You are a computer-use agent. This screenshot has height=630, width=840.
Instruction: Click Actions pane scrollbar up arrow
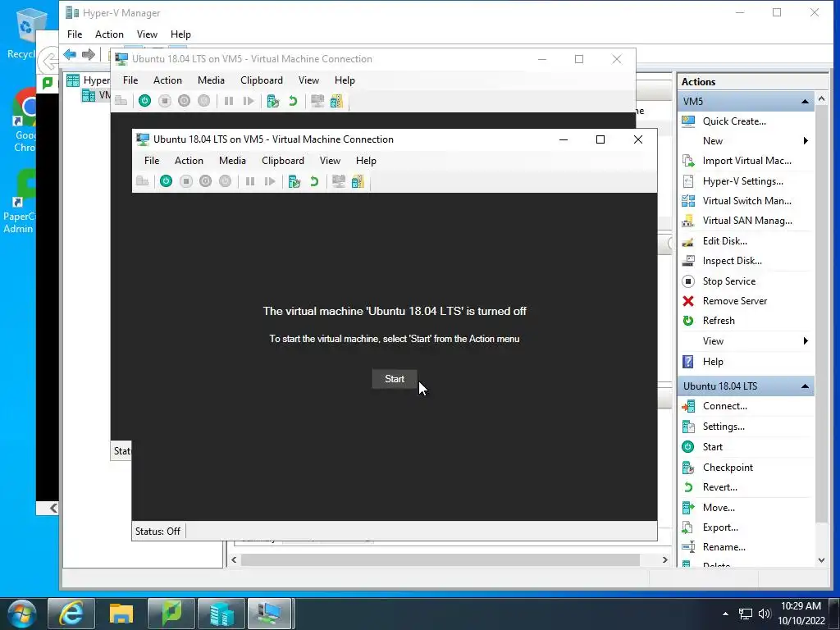point(821,99)
